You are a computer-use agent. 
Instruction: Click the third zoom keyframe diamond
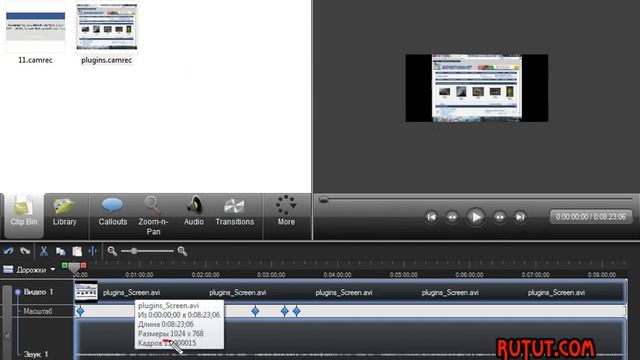click(284, 311)
